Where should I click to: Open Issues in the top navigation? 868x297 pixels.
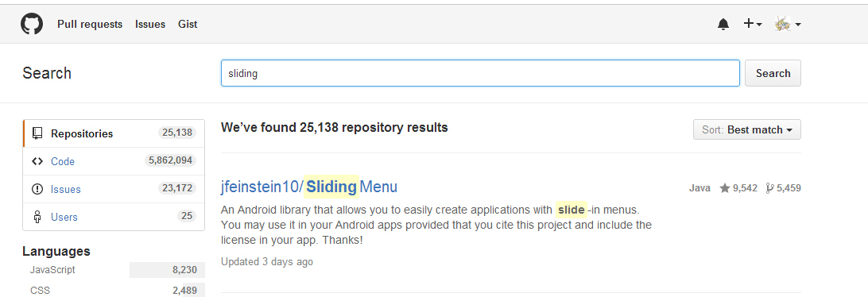tap(150, 25)
